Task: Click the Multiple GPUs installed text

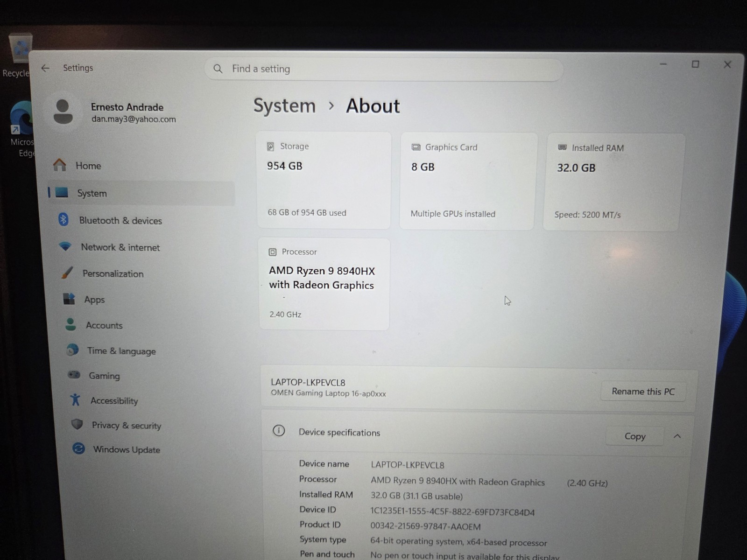Action: tap(453, 214)
